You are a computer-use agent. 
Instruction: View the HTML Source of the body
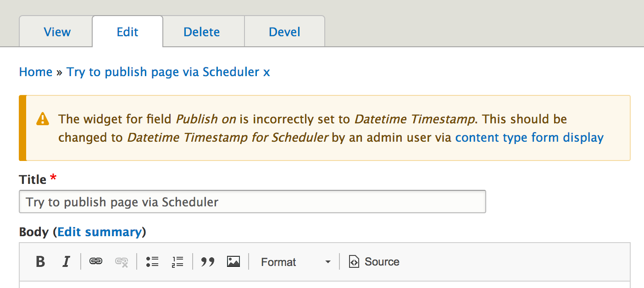(x=374, y=261)
